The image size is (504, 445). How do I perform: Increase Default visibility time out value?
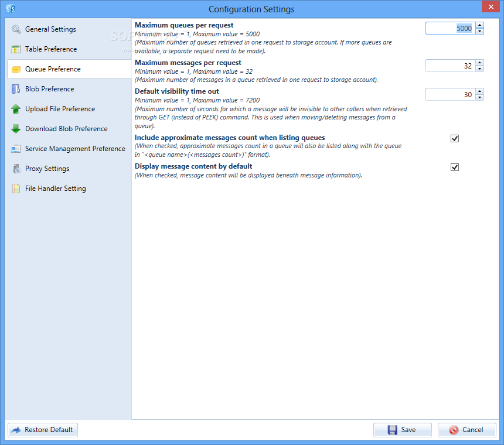pos(479,91)
